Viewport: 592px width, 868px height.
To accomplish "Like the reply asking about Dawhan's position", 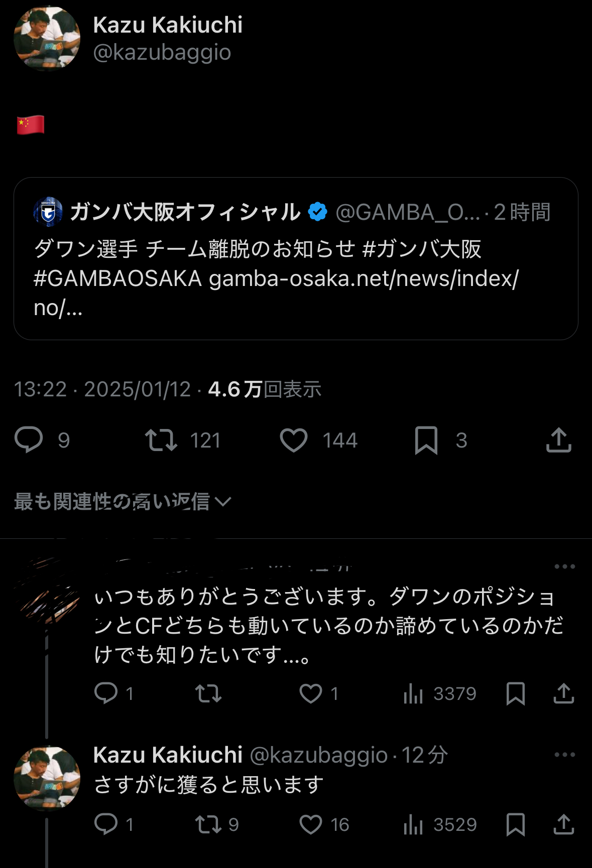I will pyautogui.click(x=311, y=693).
